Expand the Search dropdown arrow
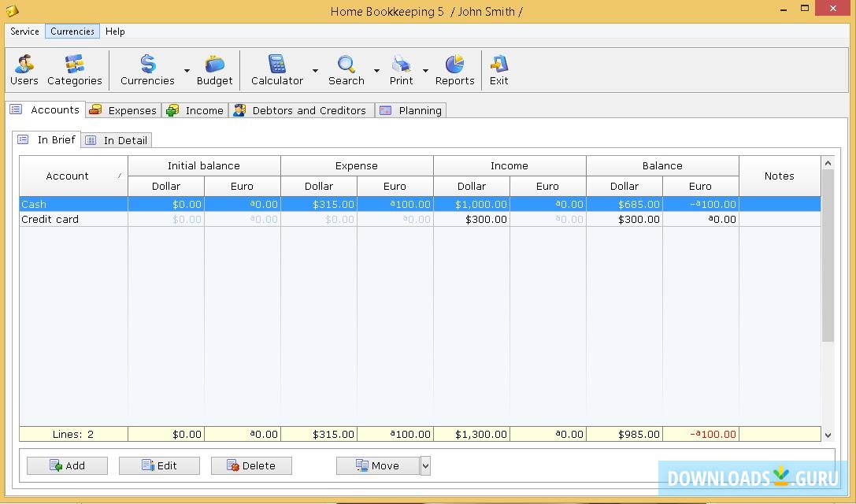Image resolution: width=856 pixels, height=504 pixels. 376,71
